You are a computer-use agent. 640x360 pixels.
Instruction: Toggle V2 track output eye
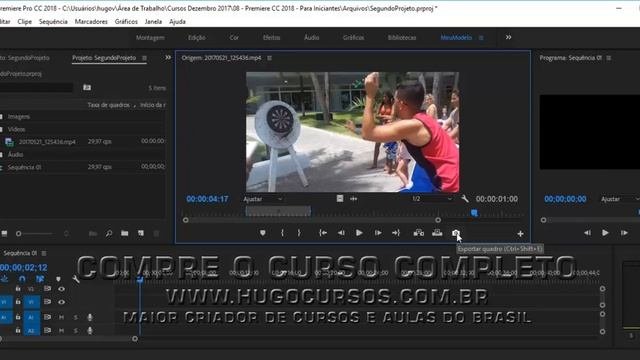(x=61, y=289)
